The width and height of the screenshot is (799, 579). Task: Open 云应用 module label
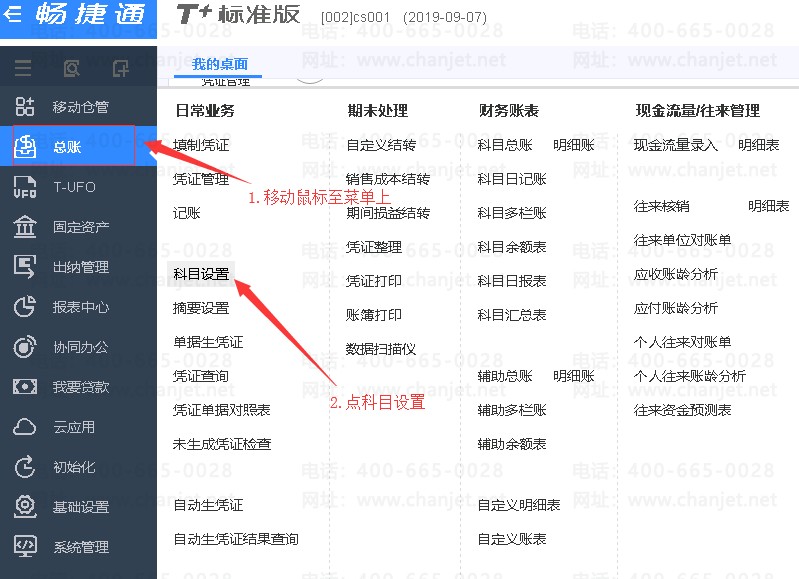[74, 427]
